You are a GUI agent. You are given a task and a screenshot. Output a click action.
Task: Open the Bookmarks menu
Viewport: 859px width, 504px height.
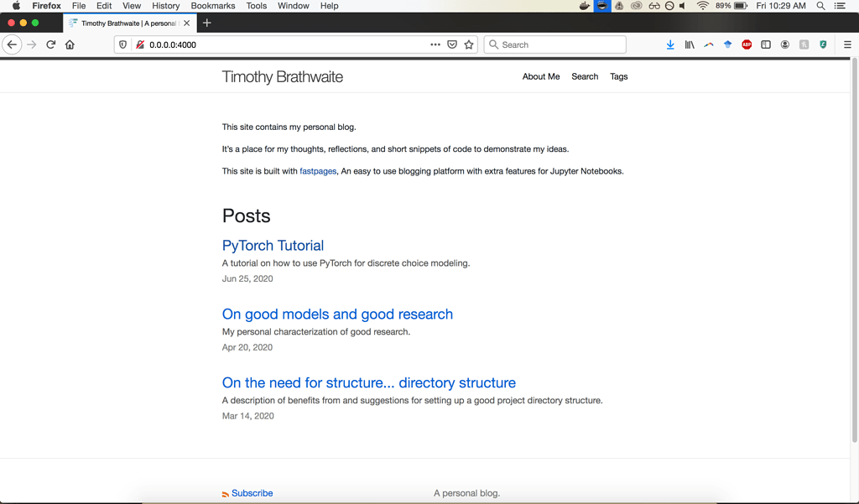pyautogui.click(x=212, y=6)
